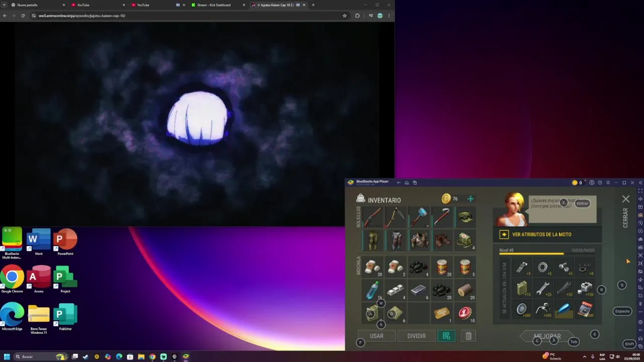Click VER ATRIBUTOS DE LA MOTO
Screen dimensions: 644x362
(547, 234)
